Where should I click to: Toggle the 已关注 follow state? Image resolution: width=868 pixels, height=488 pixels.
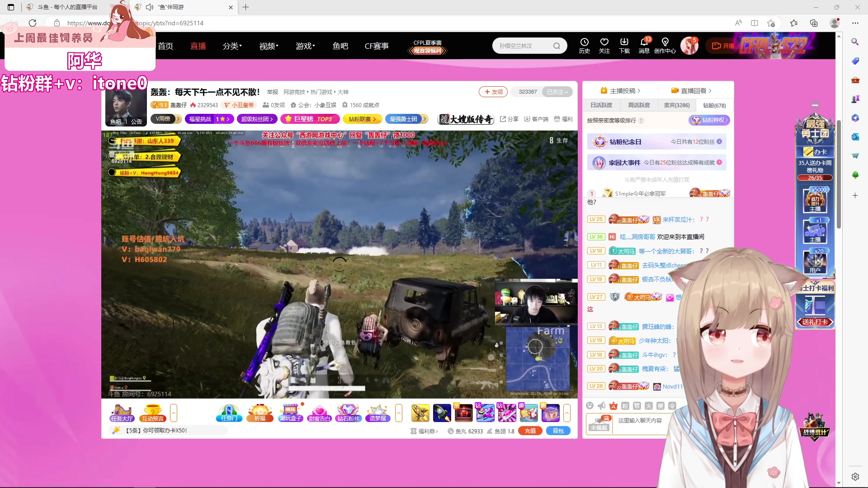click(557, 92)
